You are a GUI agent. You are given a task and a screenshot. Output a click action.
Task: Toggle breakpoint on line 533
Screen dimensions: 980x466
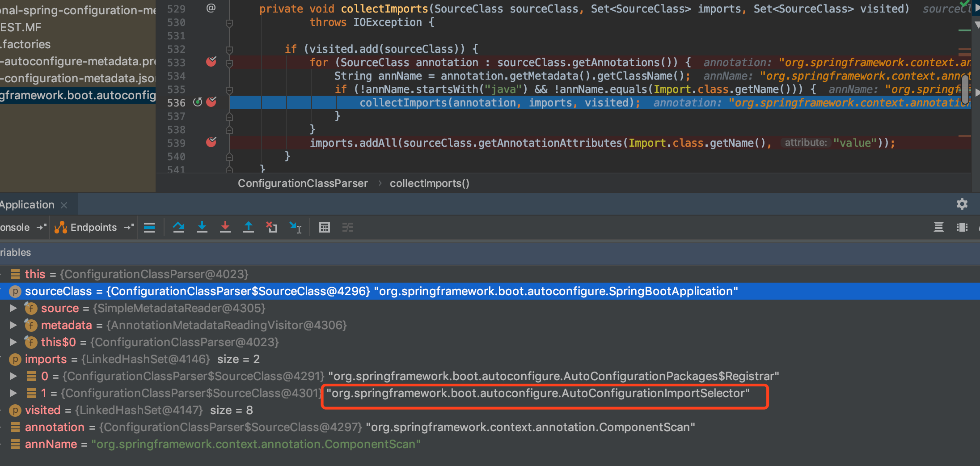point(211,62)
